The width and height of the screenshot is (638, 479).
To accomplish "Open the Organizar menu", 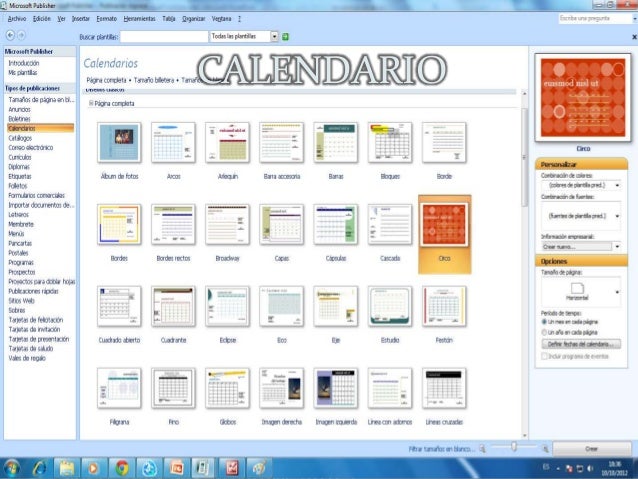I will click(x=194, y=19).
